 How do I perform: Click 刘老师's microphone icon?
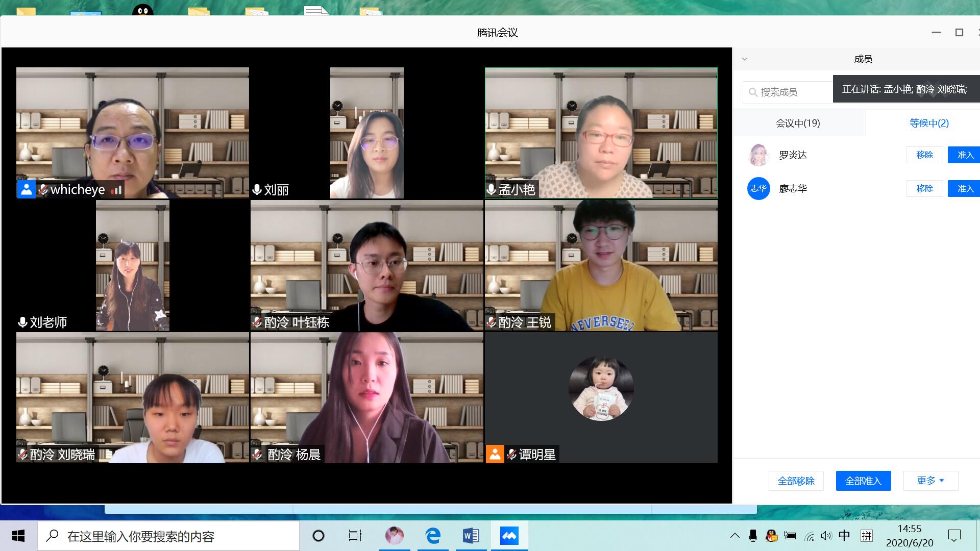click(x=22, y=322)
